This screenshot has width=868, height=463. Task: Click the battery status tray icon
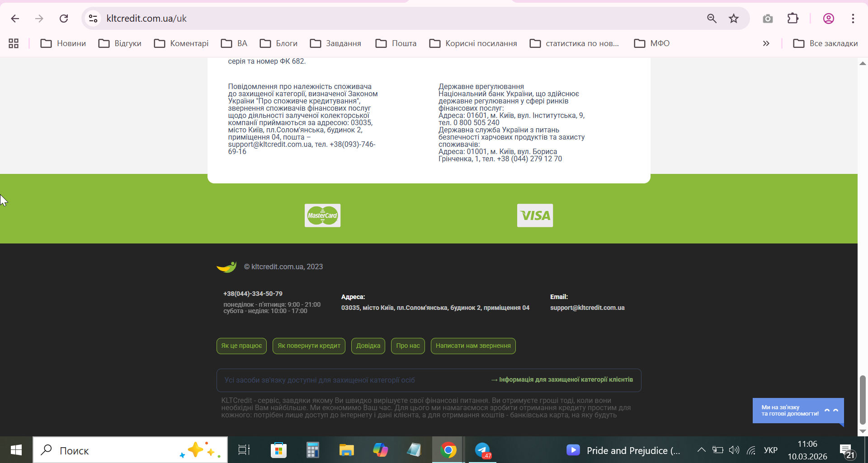717,450
